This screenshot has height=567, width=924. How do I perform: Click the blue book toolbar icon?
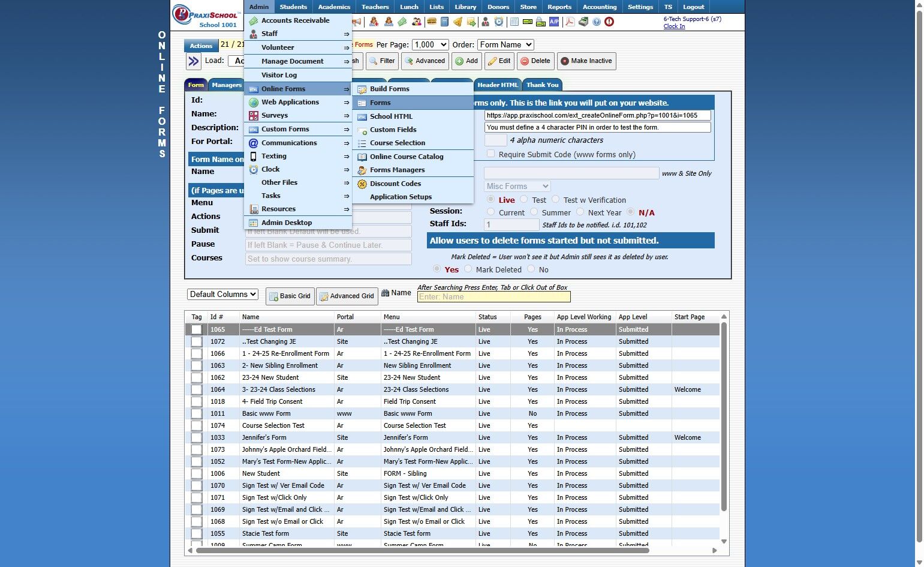click(444, 22)
